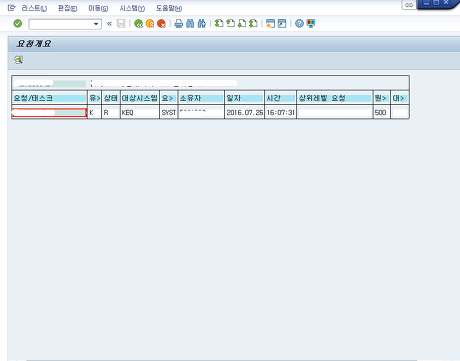Click the 일자 column header
Viewport: 460px width, 361px height.
pyautogui.click(x=244, y=98)
